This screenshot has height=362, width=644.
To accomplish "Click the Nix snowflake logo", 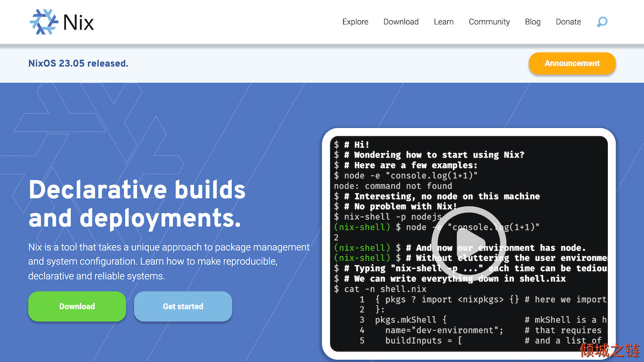I will coord(44,22).
